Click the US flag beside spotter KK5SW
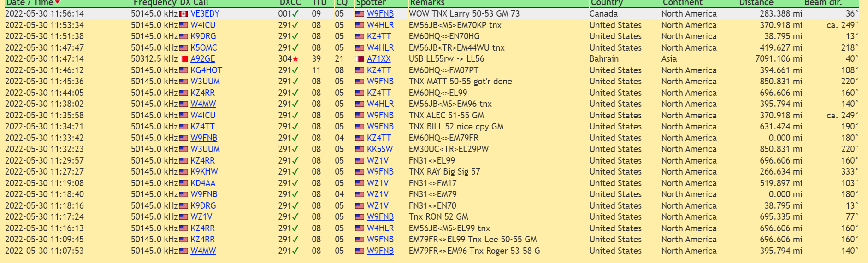The width and height of the screenshot is (868, 263). (360, 149)
